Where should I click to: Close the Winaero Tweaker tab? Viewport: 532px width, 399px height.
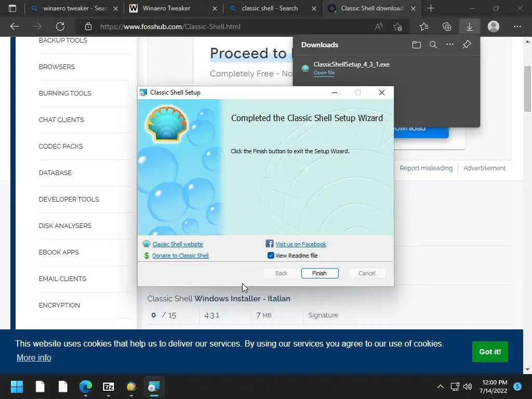[215, 8]
